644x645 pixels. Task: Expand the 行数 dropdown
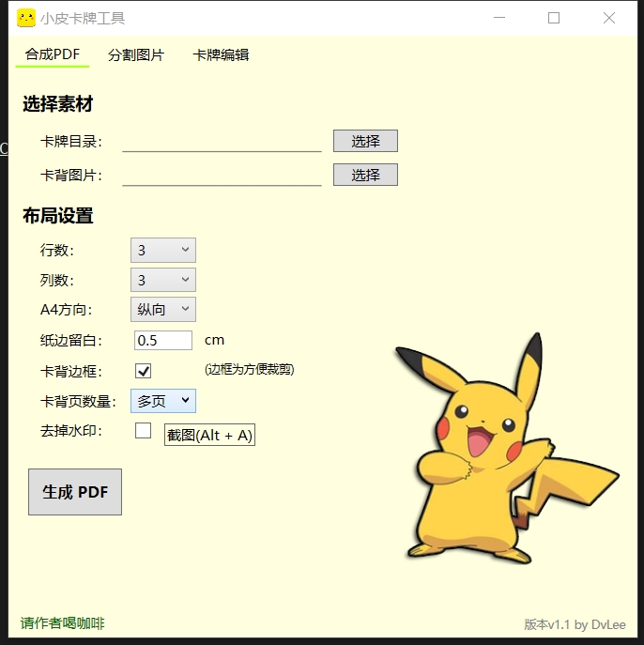click(163, 250)
